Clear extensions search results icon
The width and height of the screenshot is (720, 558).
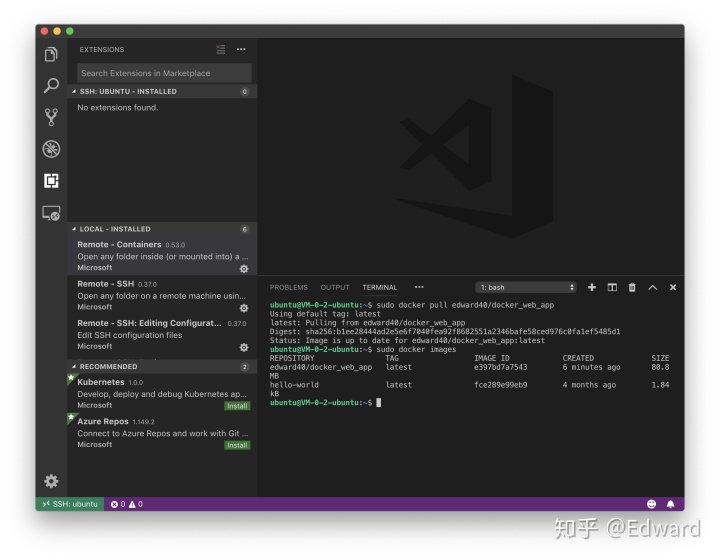pyautogui.click(x=221, y=49)
